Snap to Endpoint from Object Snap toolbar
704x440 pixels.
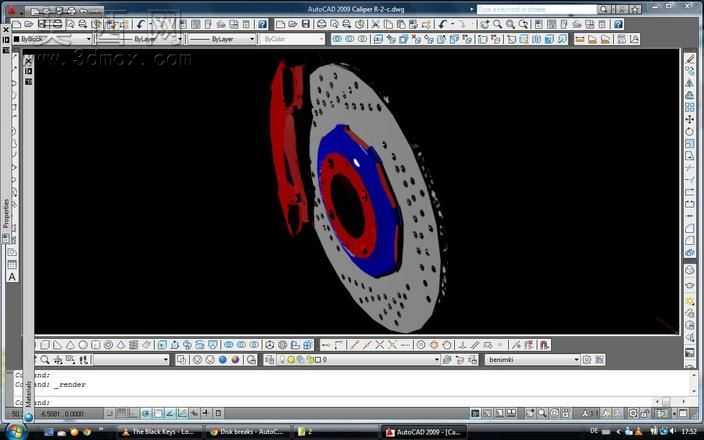354,345
